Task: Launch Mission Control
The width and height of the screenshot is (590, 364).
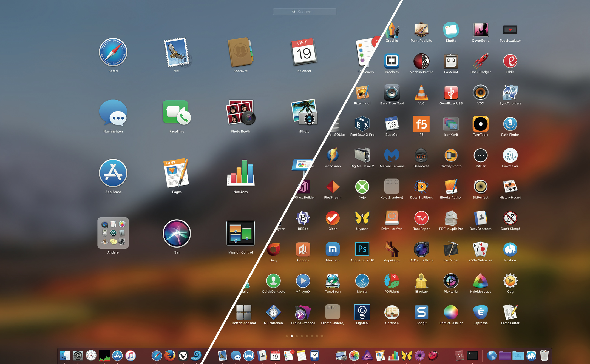Action: point(240,234)
